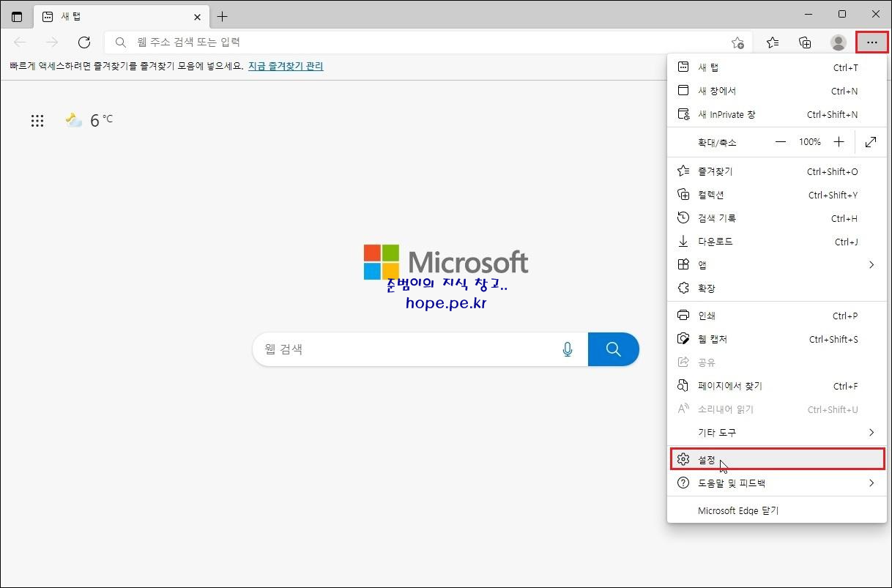The width and height of the screenshot is (892, 588).
Task: Zoom in with the plus button
Action: 839,142
